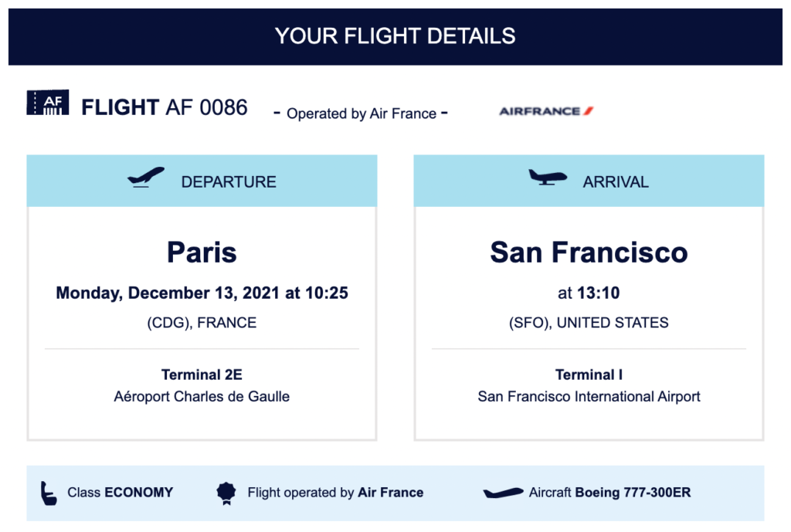Click the YOUR FLIGHT DETAILS banner
The width and height of the screenshot is (791, 532).
(395, 36)
